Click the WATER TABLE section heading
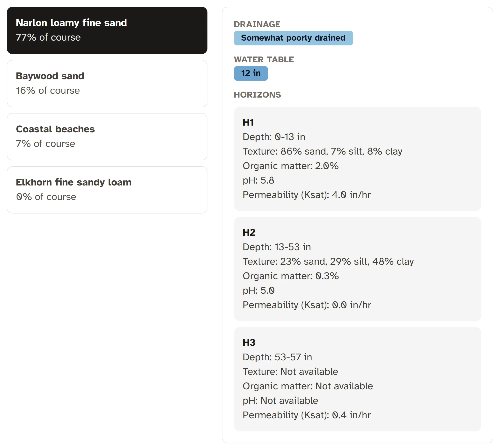 [264, 59]
